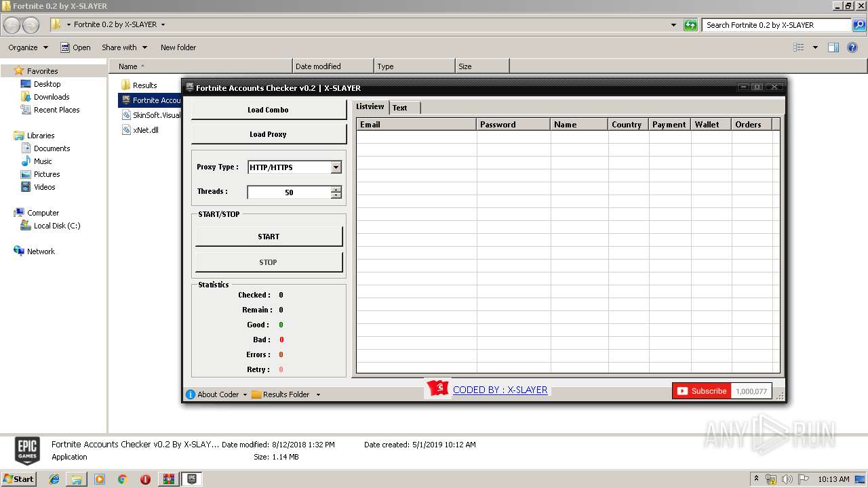868x488 pixels.
Task: Switch to the Listview tab
Action: (370, 106)
